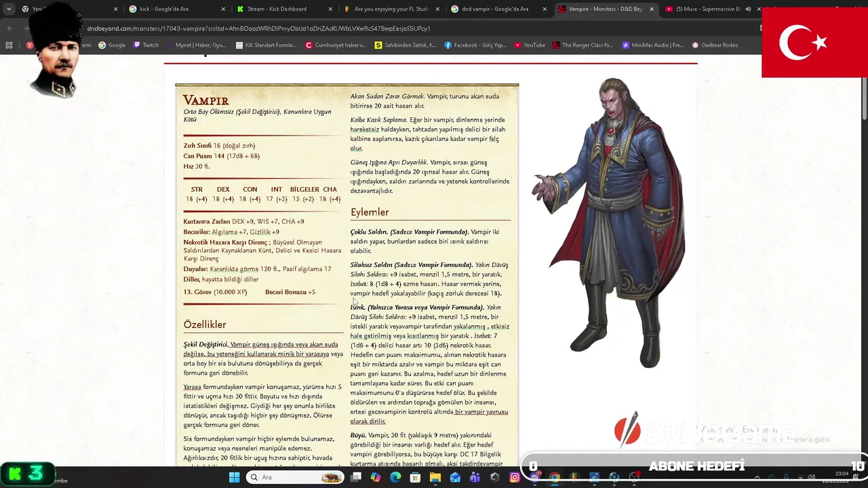Click the Özellikler section heading
This screenshot has width=868, height=488.
click(x=205, y=325)
